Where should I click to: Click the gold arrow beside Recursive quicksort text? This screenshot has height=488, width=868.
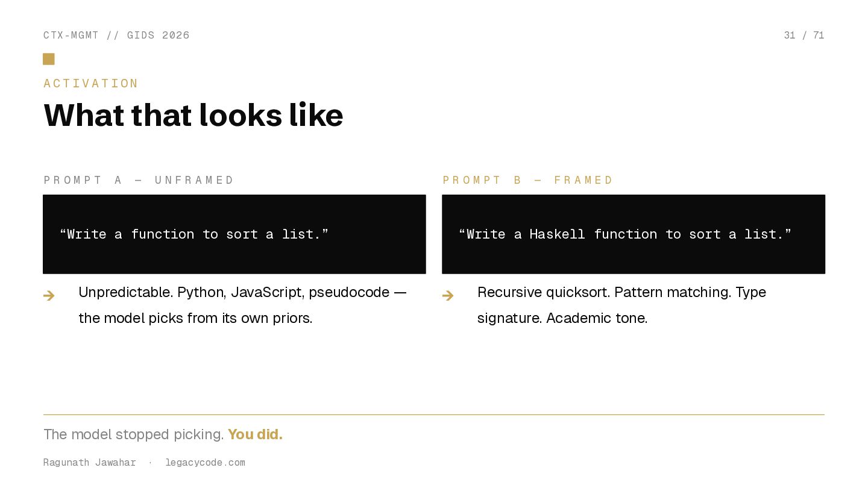448,295
